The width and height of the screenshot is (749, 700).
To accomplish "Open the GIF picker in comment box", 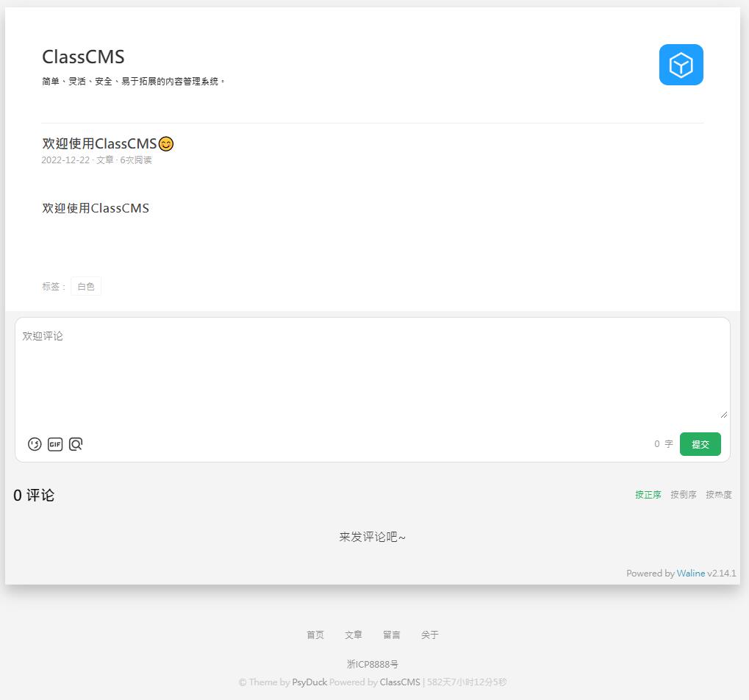I will click(55, 444).
